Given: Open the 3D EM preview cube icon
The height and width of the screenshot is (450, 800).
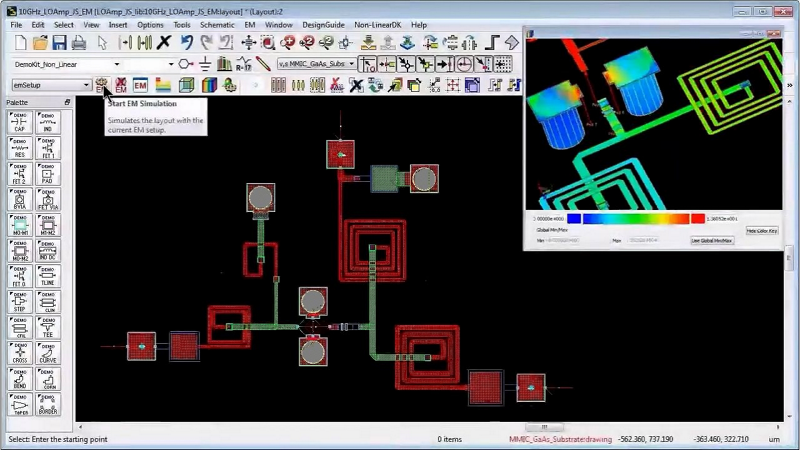Looking at the screenshot, I should (187, 85).
